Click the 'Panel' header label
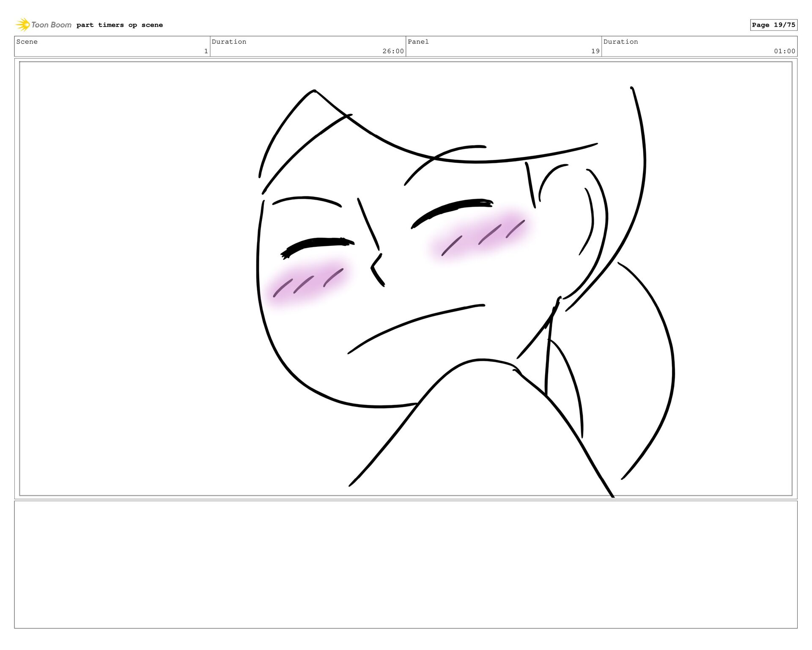 [x=418, y=41]
